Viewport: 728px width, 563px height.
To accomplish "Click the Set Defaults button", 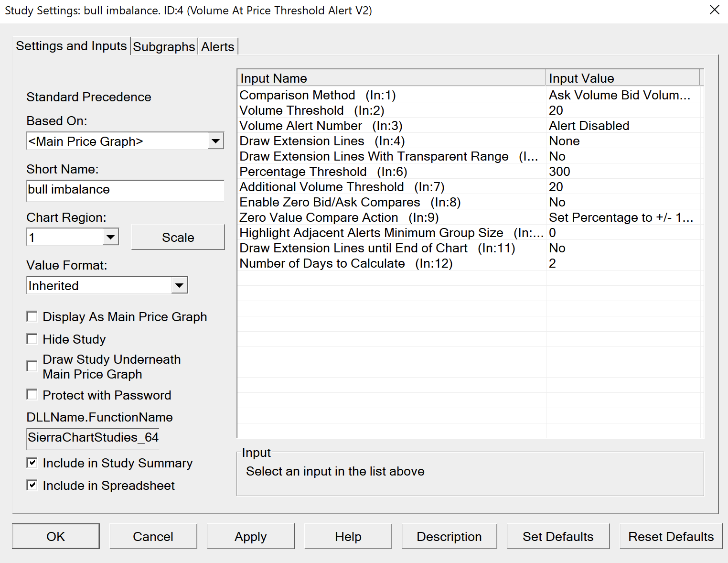I will (557, 536).
